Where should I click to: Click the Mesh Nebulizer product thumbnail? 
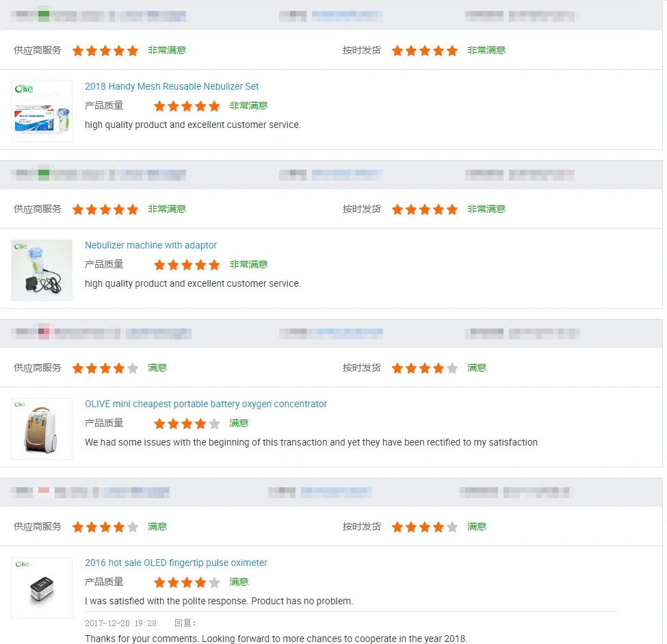point(42,112)
